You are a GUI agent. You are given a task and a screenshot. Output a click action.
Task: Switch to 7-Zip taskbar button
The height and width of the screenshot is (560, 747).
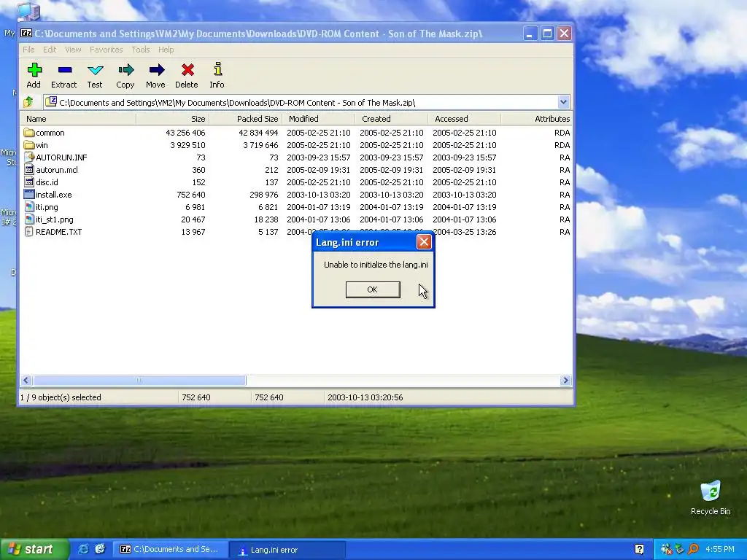point(171,549)
